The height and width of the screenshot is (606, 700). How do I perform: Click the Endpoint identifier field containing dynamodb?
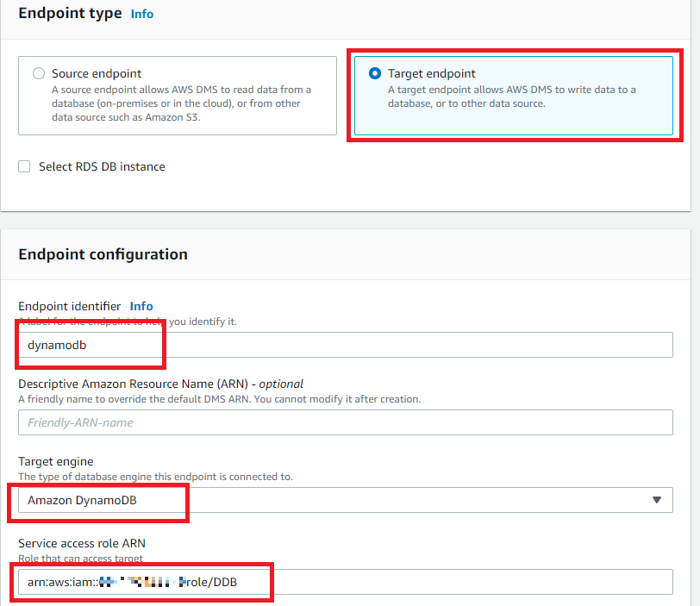coord(345,344)
